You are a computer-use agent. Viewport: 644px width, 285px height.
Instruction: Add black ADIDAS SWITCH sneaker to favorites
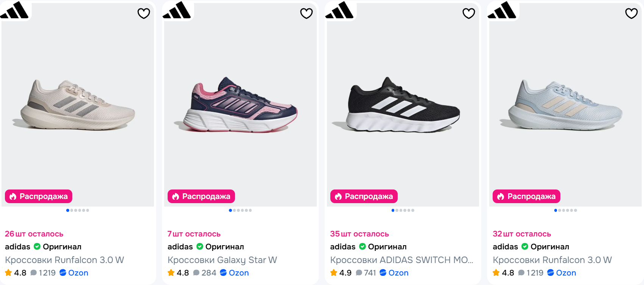point(468,14)
